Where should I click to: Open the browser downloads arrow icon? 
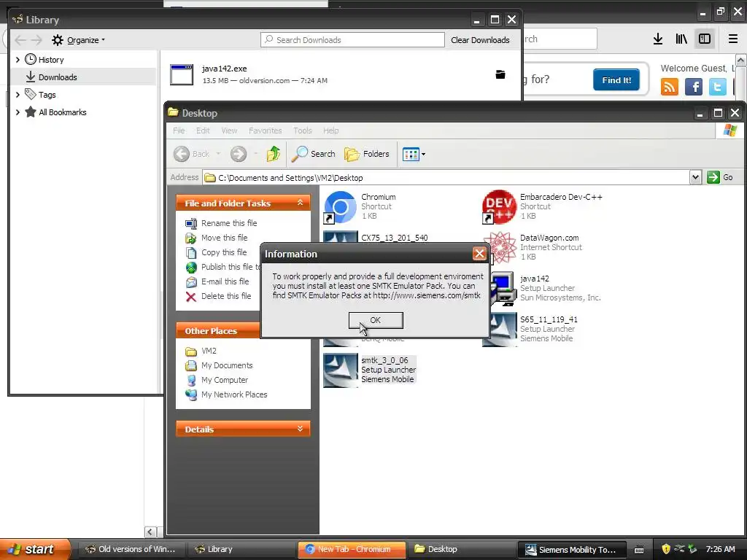[x=658, y=39]
